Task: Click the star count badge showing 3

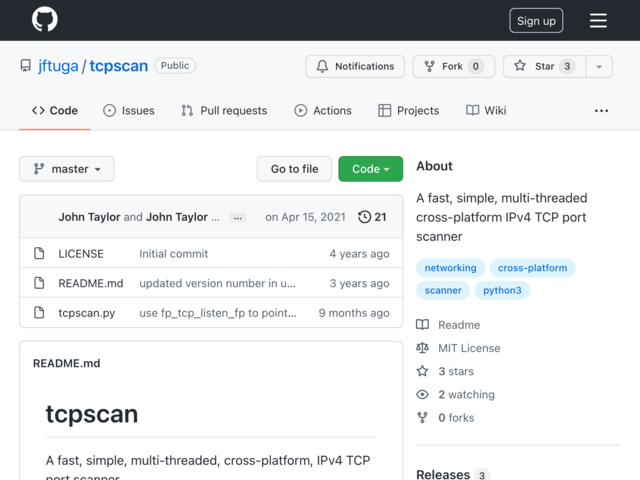Action: pos(567,66)
